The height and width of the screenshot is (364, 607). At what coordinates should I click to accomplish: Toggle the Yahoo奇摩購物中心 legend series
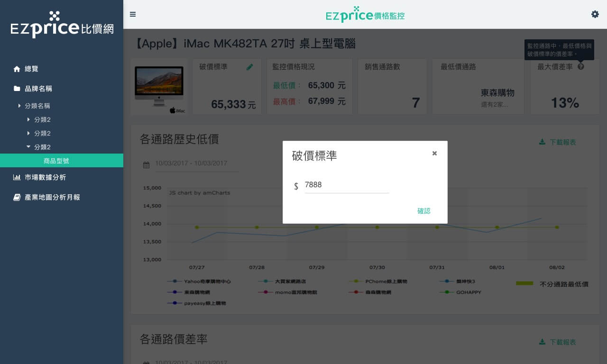click(x=199, y=282)
